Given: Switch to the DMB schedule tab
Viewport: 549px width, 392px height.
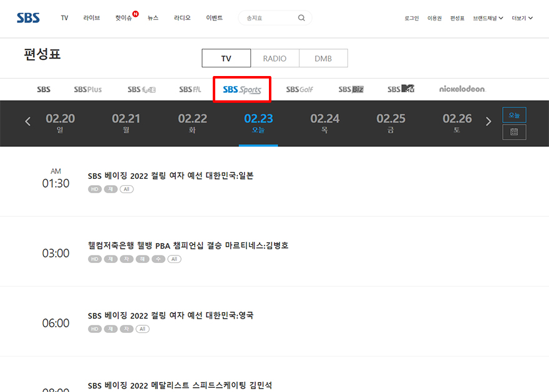Looking at the screenshot, I should point(323,58).
